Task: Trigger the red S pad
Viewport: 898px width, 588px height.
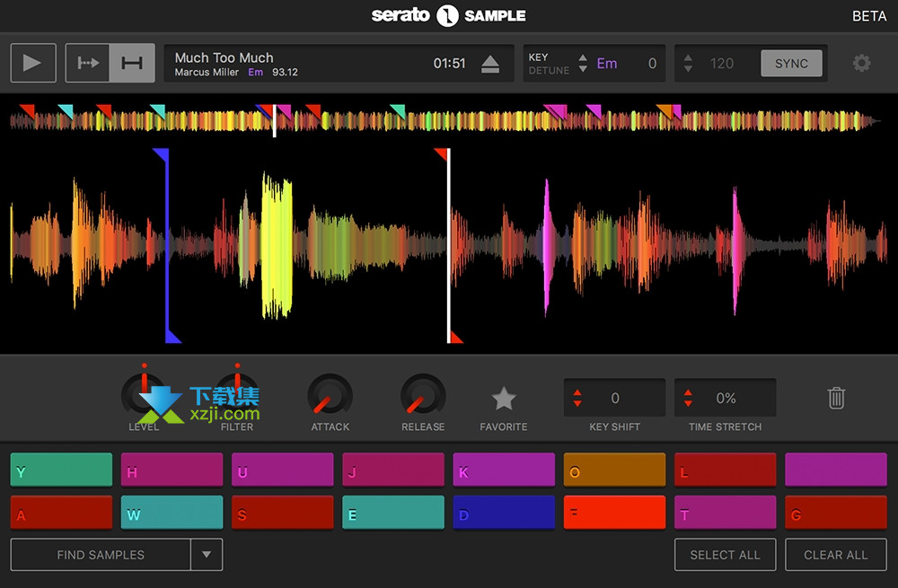Action: [x=282, y=513]
